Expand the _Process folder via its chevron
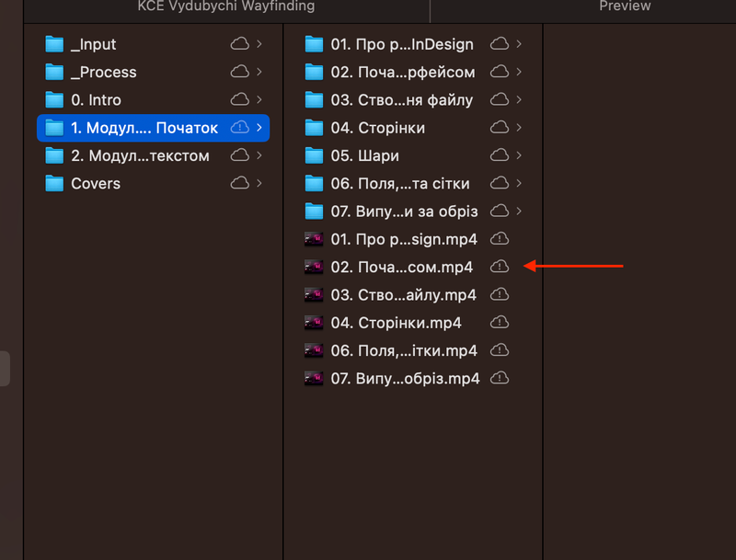The image size is (736, 560). pyautogui.click(x=260, y=72)
